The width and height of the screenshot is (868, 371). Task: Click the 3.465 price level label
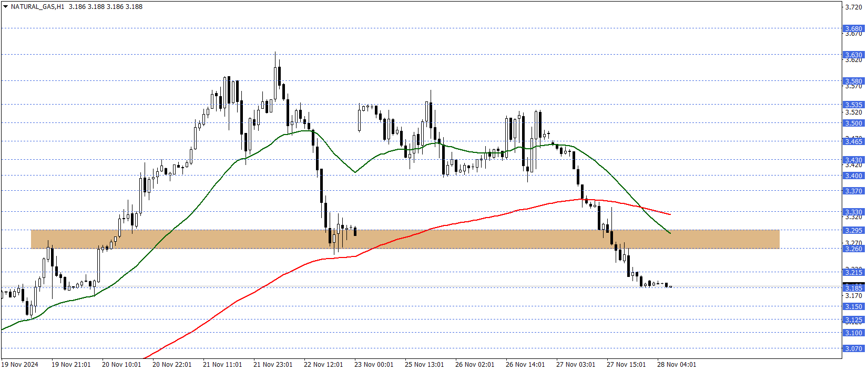click(x=854, y=141)
